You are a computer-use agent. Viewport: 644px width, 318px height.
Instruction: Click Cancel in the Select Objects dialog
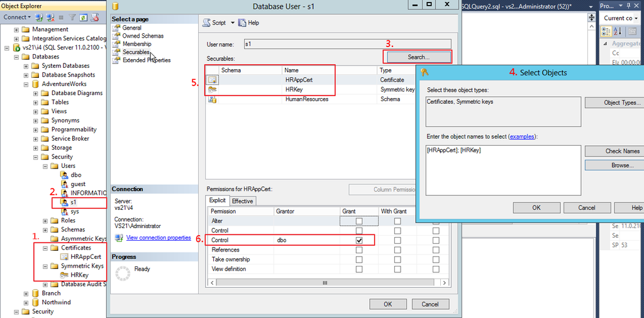pyautogui.click(x=587, y=207)
